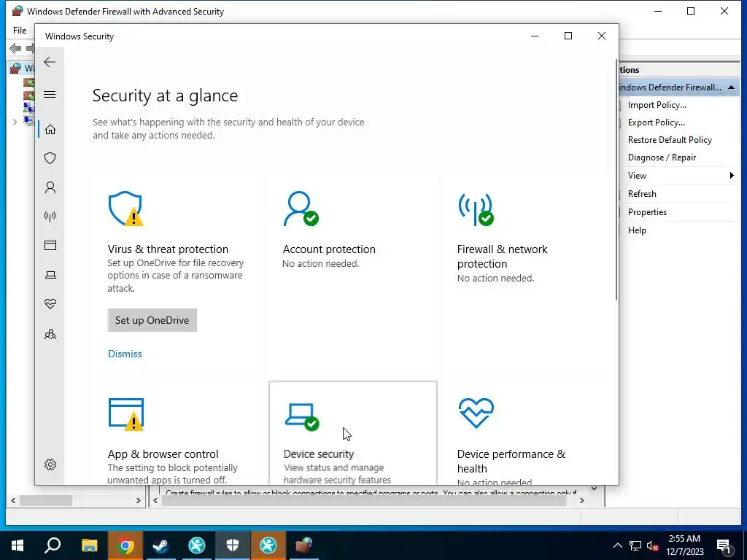This screenshot has height=560, width=747.
Task: Show hidden tray icons chevron
Action: click(x=617, y=545)
